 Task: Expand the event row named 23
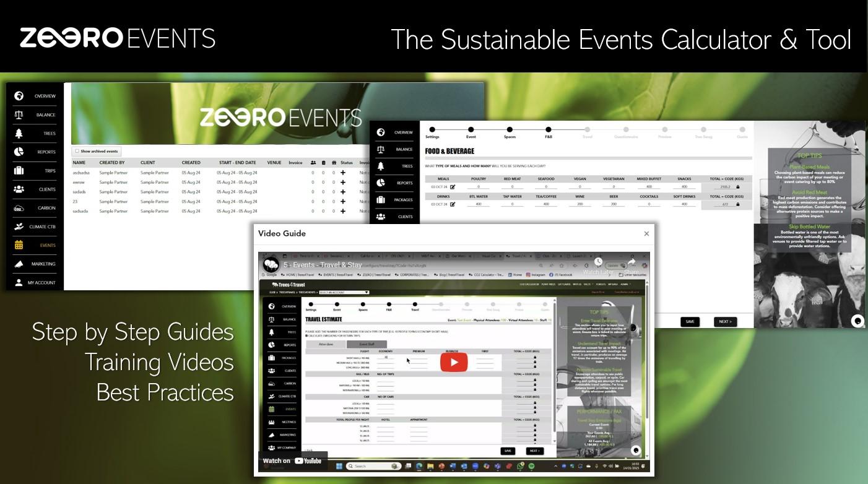point(344,202)
